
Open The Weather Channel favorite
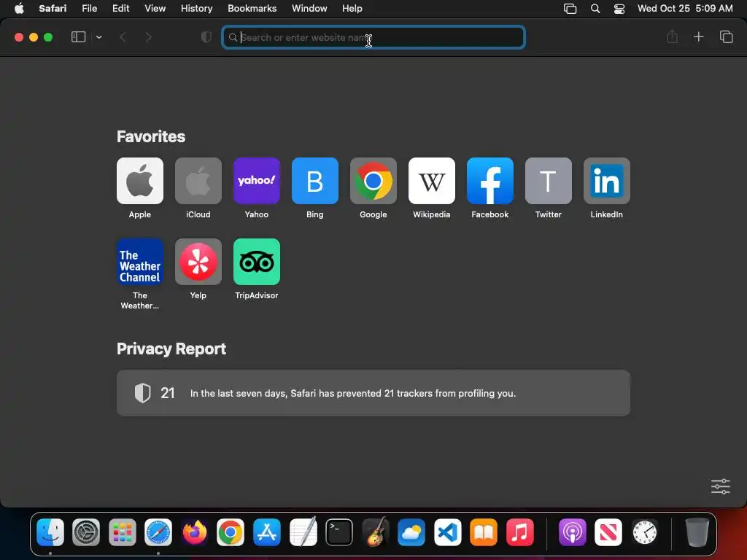click(x=139, y=262)
